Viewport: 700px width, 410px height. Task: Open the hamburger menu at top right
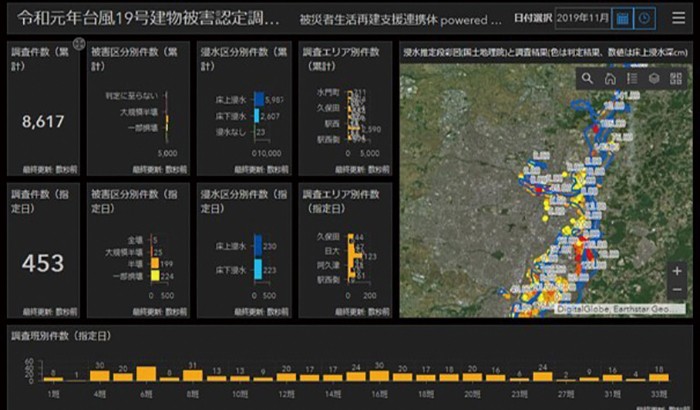pyautogui.click(x=678, y=18)
